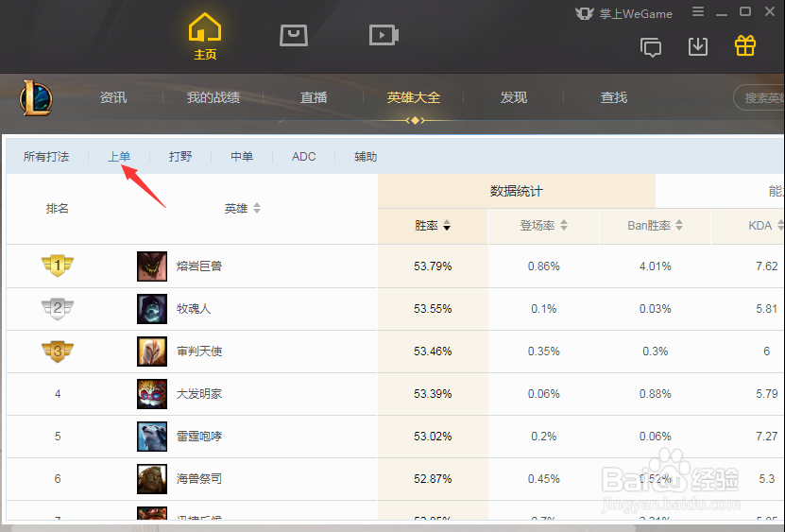
Task: Sort by Ban胜率 column
Action: [x=655, y=226]
